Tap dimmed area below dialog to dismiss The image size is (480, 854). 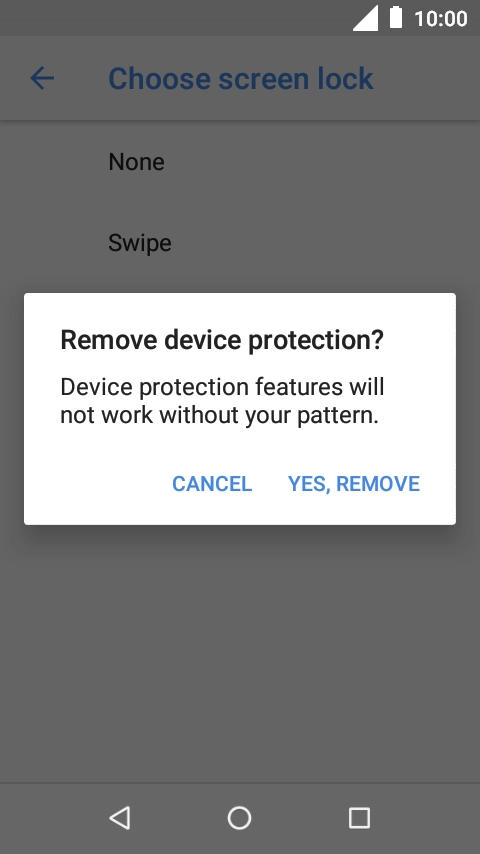pos(240,654)
